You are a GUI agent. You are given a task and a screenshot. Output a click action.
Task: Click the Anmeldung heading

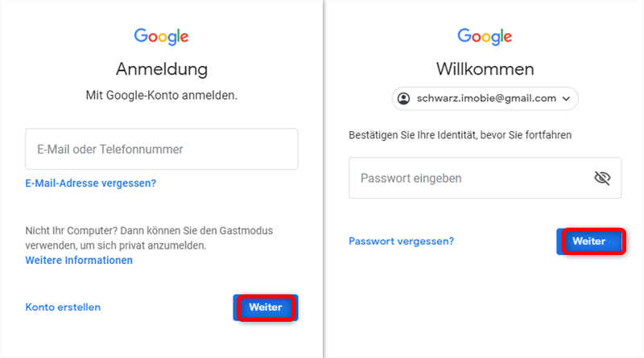point(161,68)
